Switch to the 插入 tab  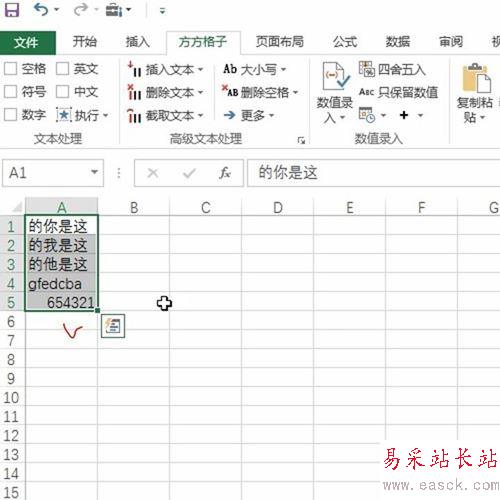(x=138, y=42)
